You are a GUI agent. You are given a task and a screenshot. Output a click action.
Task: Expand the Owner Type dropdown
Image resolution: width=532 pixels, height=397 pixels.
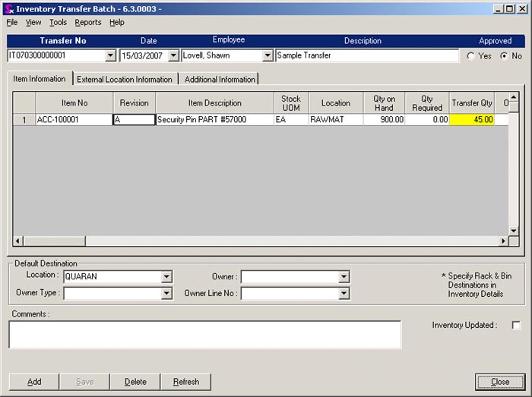coord(166,294)
